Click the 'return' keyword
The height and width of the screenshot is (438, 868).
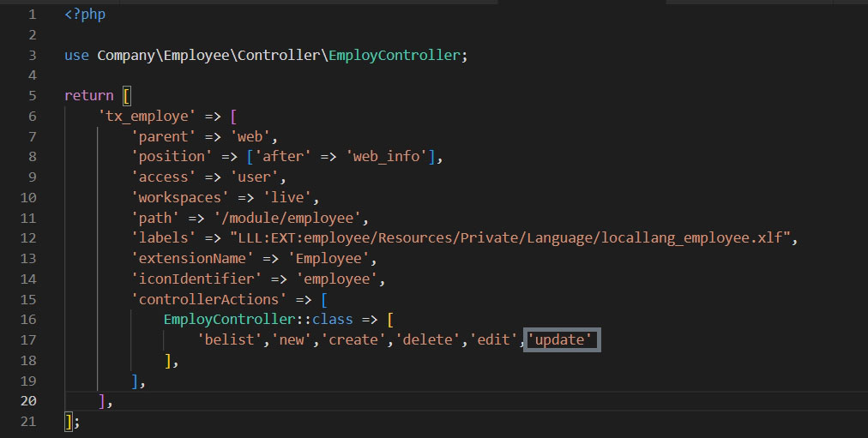(x=88, y=95)
